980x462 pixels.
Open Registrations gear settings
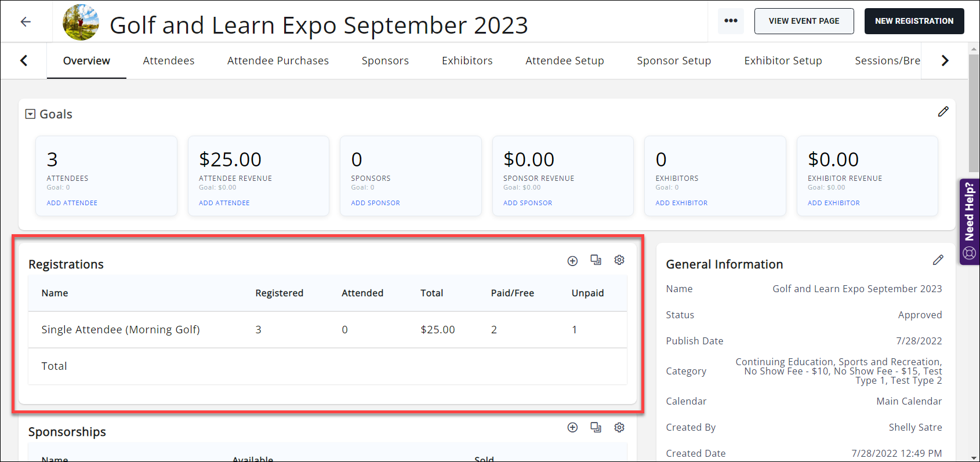619,260
